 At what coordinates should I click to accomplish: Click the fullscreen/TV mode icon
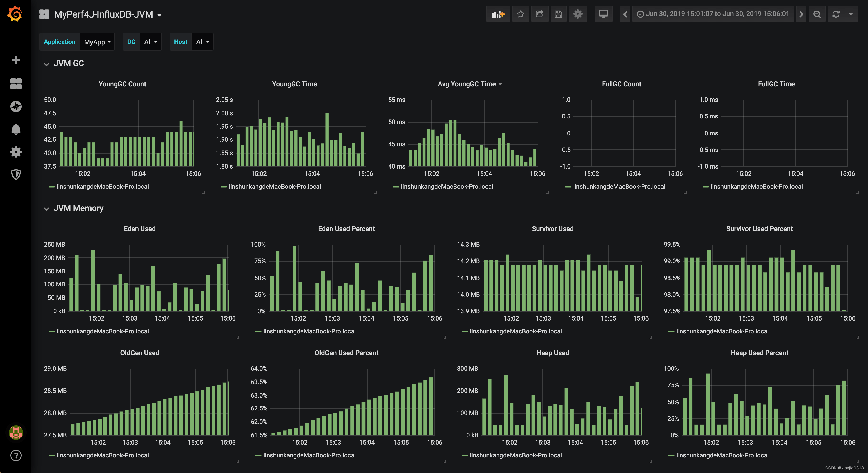point(603,14)
